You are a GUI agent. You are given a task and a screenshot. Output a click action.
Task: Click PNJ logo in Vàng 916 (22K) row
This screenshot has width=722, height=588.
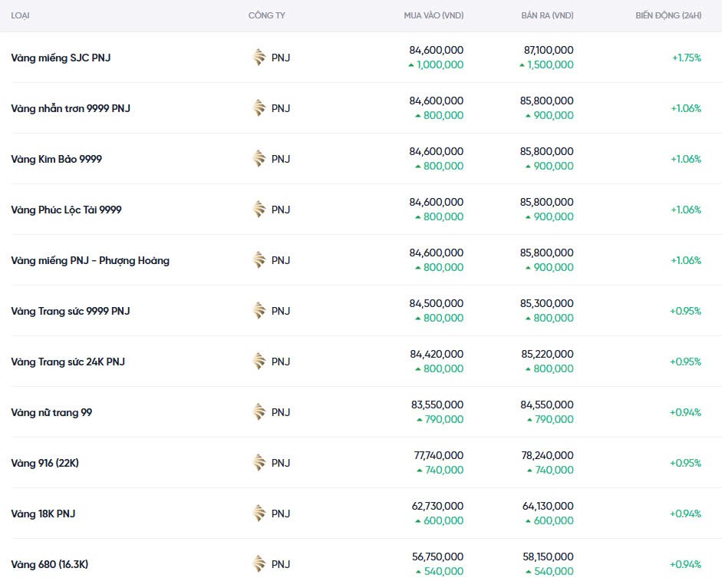pyautogui.click(x=259, y=463)
